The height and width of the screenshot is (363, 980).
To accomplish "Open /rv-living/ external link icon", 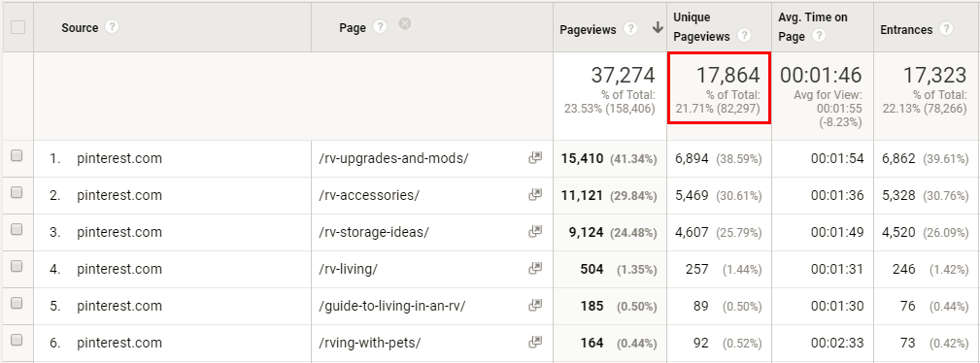I will click(535, 269).
